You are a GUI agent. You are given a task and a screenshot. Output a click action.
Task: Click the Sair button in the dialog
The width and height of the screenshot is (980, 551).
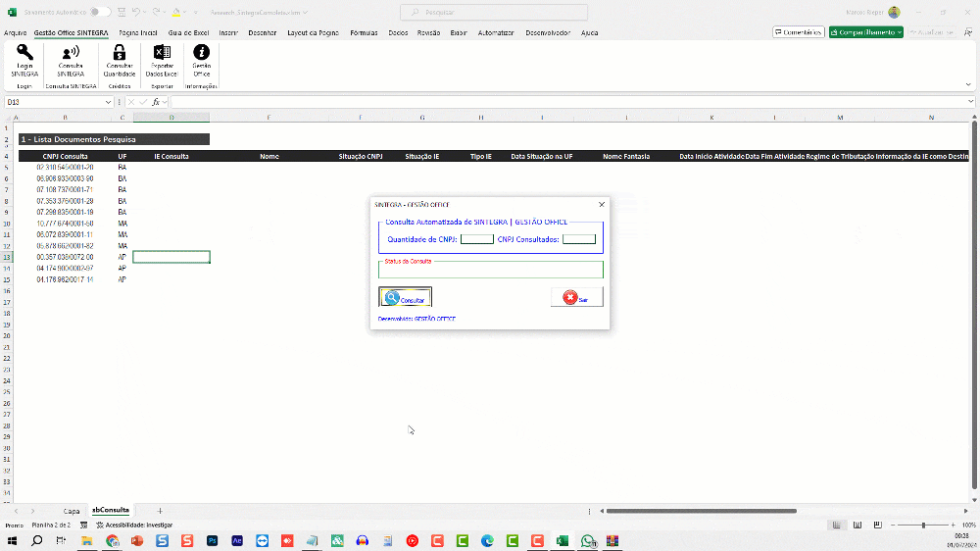(577, 297)
